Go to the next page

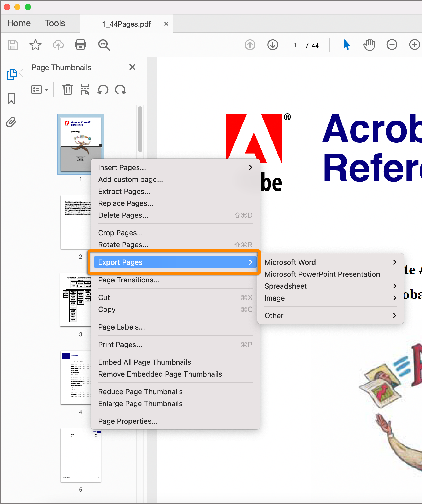coord(273,45)
